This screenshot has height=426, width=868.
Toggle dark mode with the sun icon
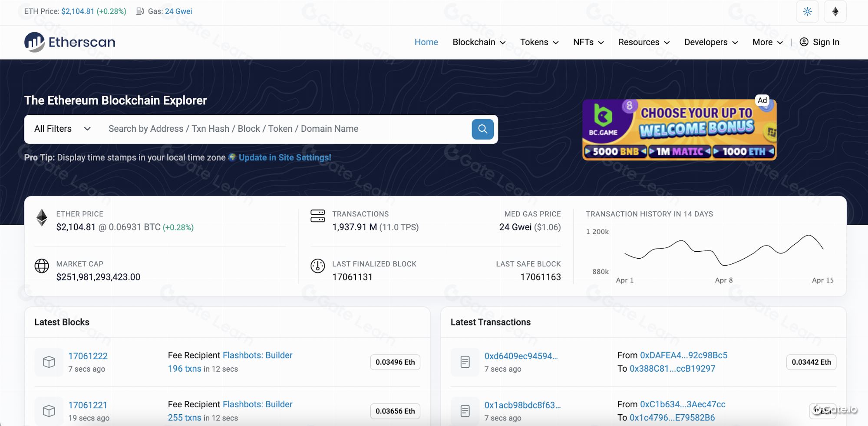[x=807, y=12]
